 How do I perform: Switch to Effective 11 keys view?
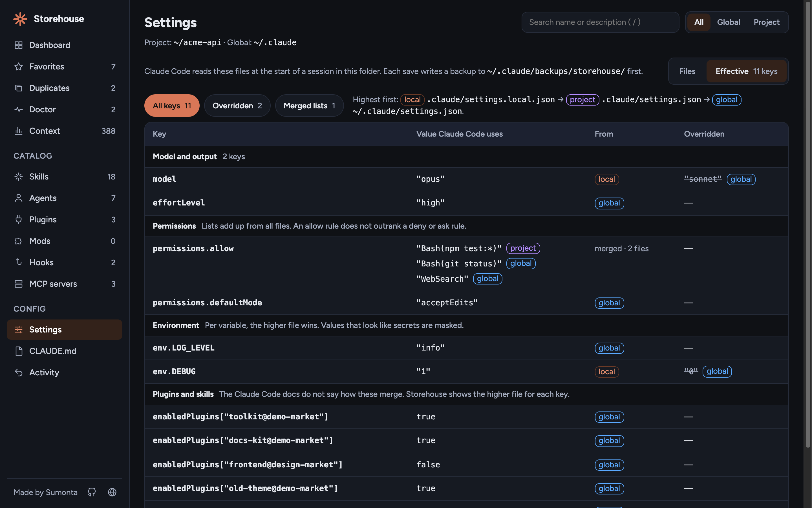tap(746, 71)
